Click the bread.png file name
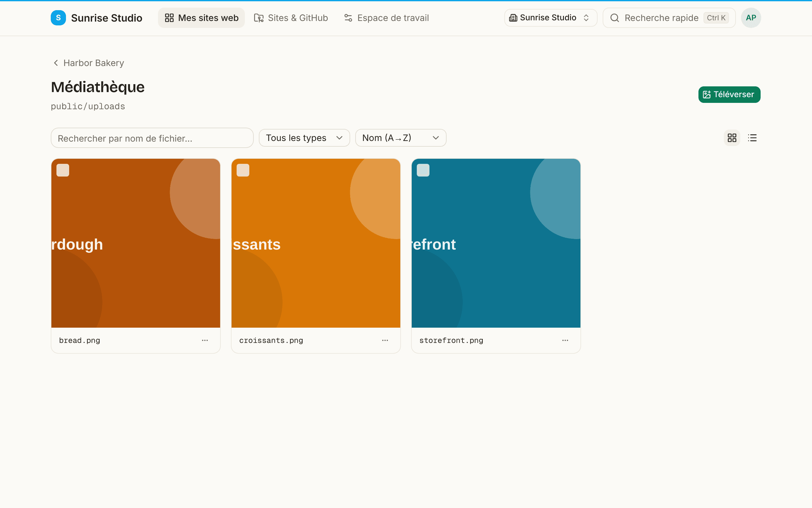Image resolution: width=812 pixels, height=508 pixels. (x=80, y=340)
